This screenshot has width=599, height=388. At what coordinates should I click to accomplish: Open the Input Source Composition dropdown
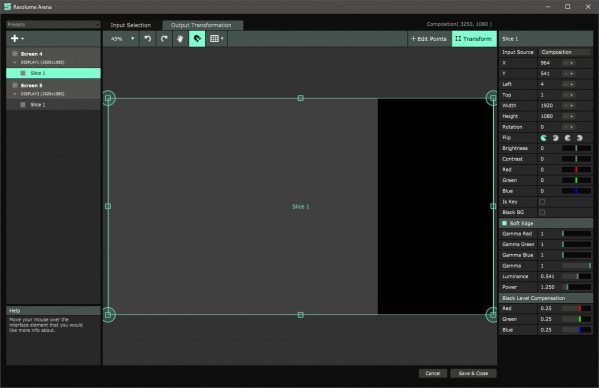coord(565,52)
